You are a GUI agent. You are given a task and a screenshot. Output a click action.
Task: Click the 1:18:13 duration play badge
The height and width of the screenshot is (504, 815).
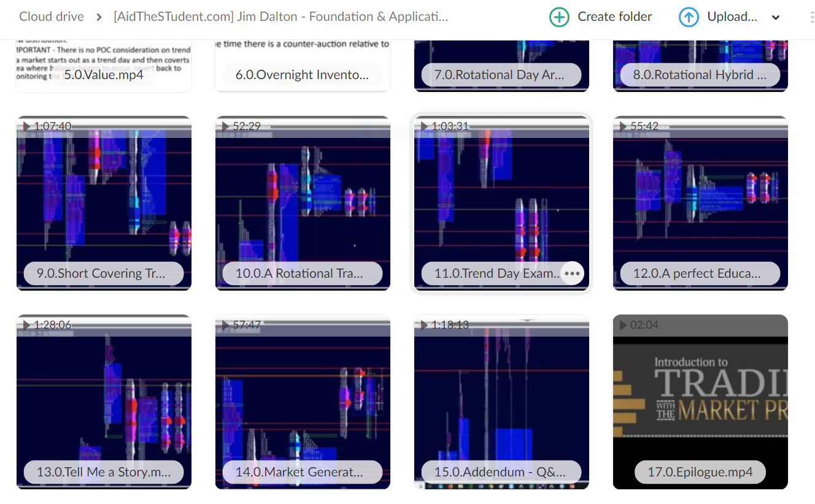click(x=444, y=324)
